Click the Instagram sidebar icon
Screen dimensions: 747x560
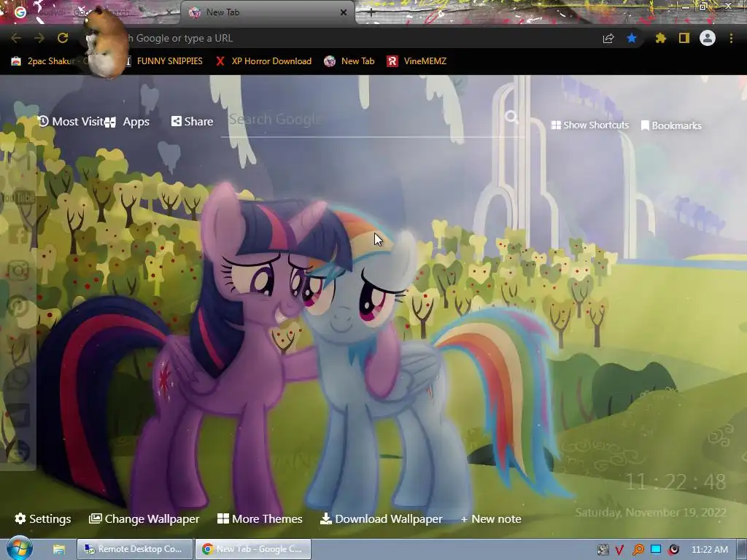(18, 271)
